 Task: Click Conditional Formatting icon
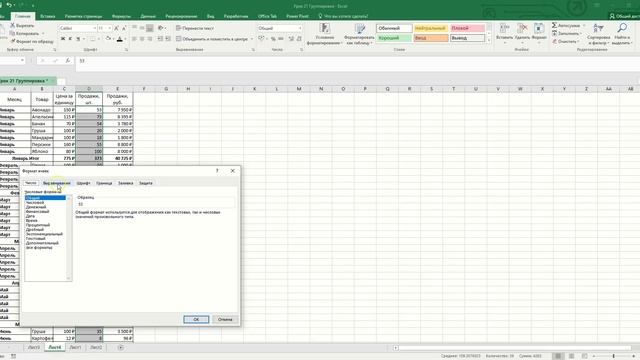[324, 28]
